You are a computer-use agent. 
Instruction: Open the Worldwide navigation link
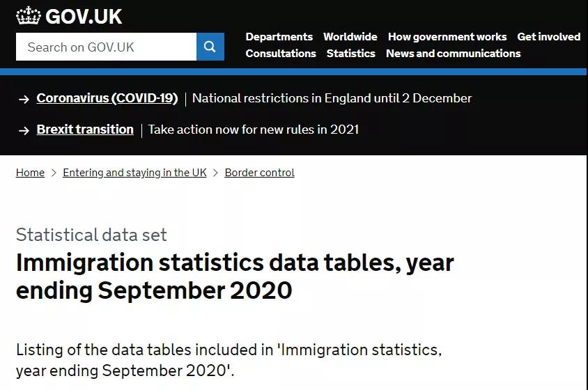point(350,37)
